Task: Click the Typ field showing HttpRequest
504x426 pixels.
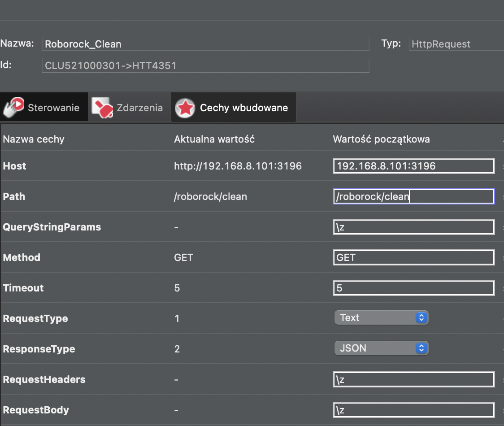Action: pyautogui.click(x=456, y=44)
